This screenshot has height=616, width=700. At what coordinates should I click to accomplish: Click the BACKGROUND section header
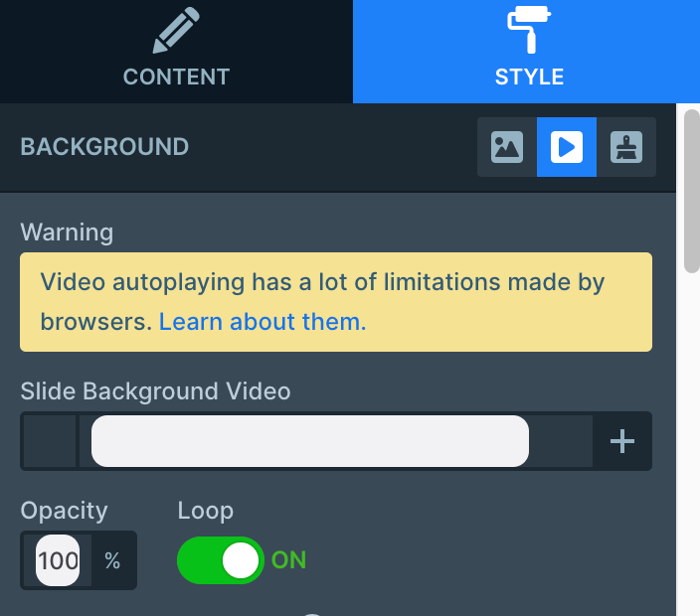pyautogui.click(x=104, y=147)
